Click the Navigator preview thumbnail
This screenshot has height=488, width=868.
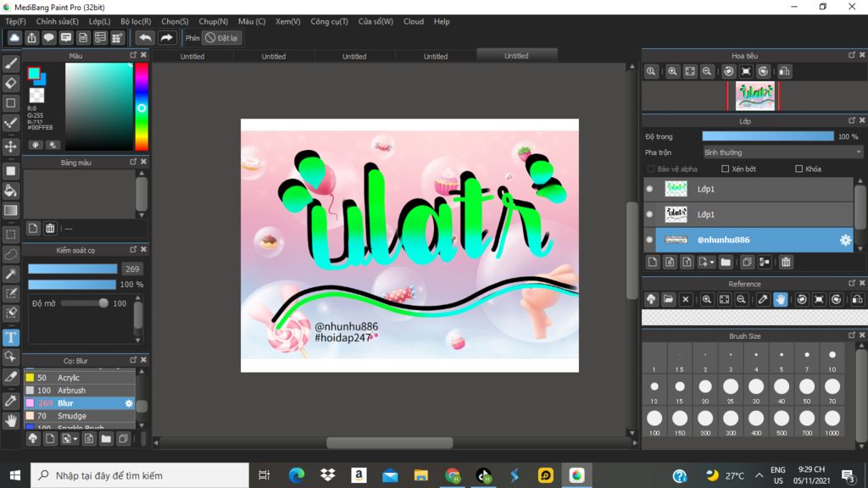[755, 97]
